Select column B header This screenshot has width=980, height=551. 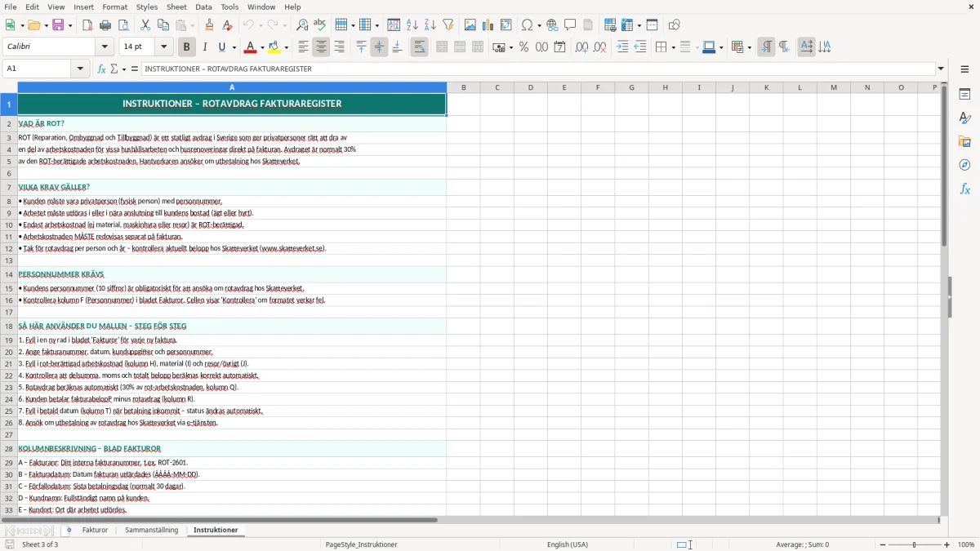[463, 87]
